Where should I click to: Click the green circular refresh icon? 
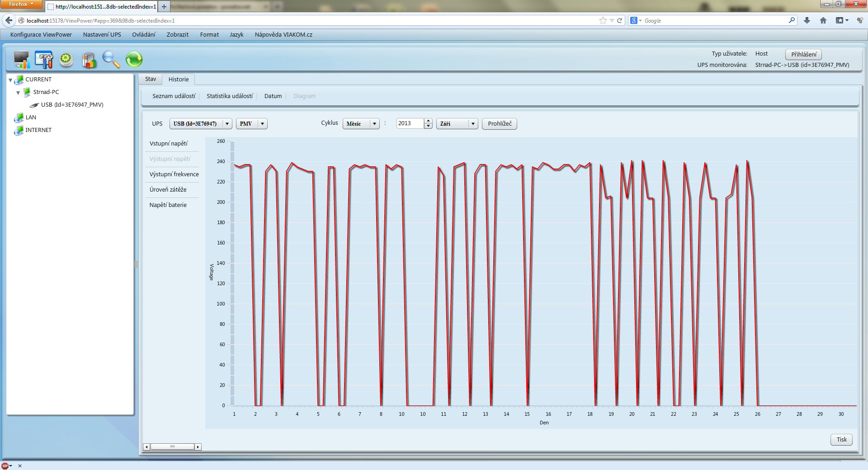click(x=134, y=60)
